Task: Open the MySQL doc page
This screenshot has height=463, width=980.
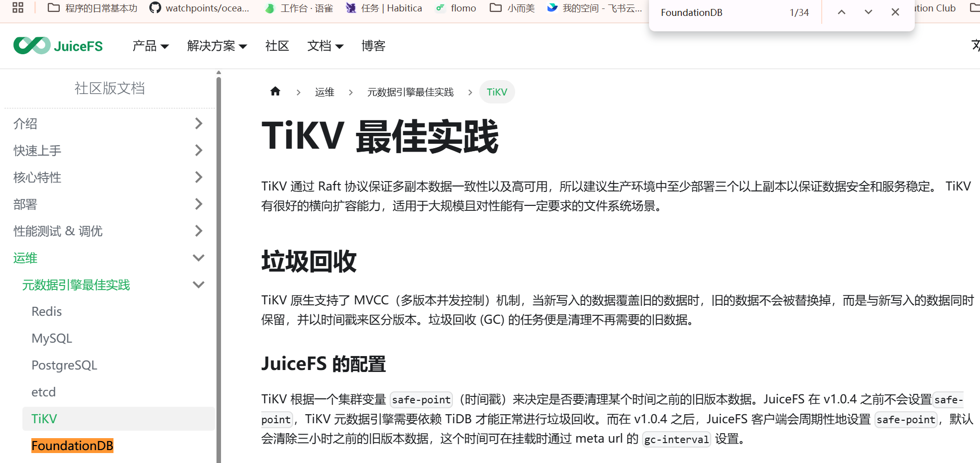Action: click(52, 338)
